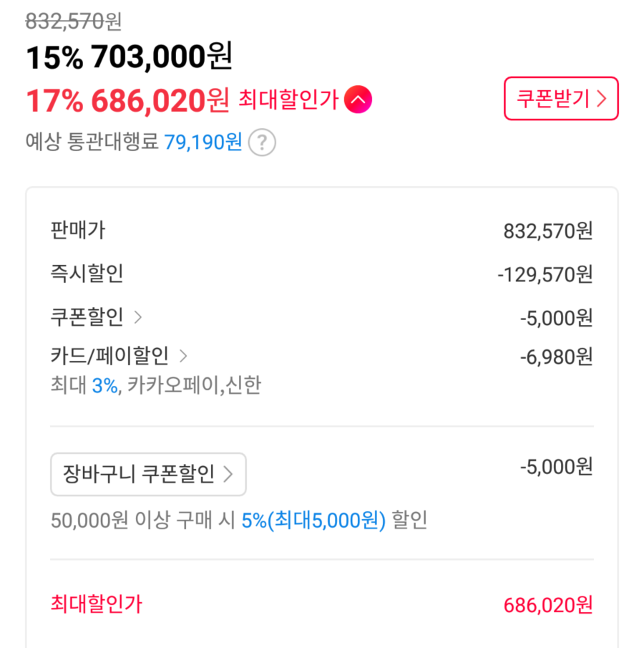Open the 통관대행료 help question mark

262,142
